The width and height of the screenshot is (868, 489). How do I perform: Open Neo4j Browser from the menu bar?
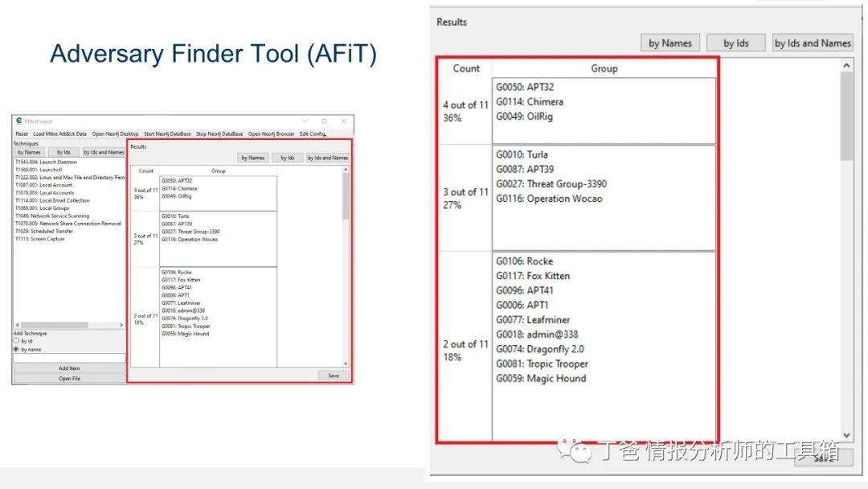(272, 134)
